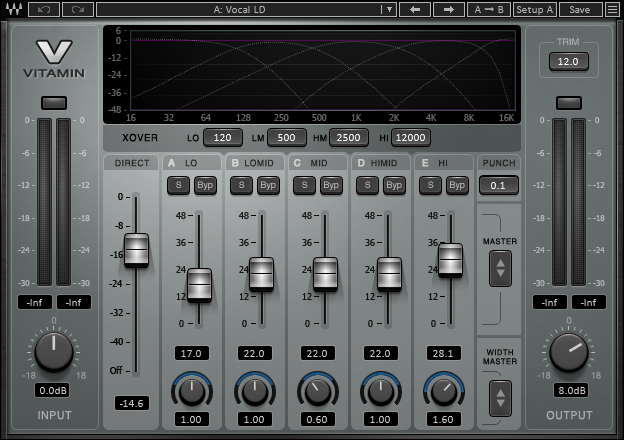Click the B LOMID fader handle
Screen dimensions: 624x440
pyautogui.click(x=262, y=274)
